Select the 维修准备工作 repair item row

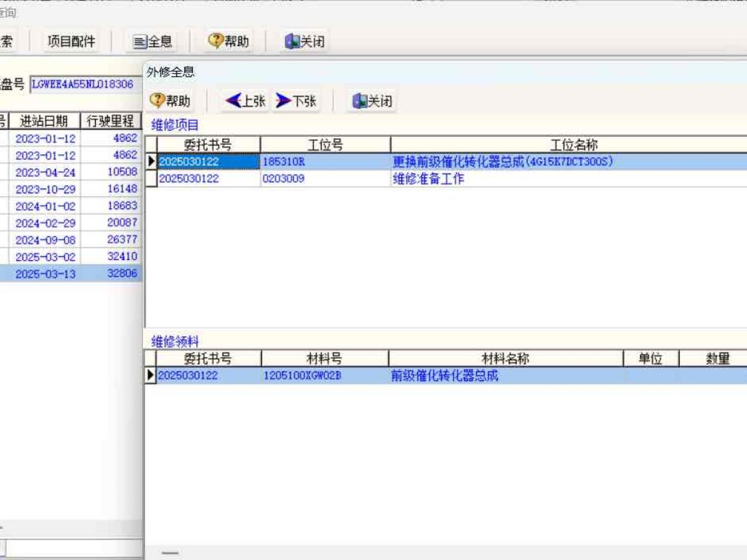pyautogui.click(x=428, y=179)
